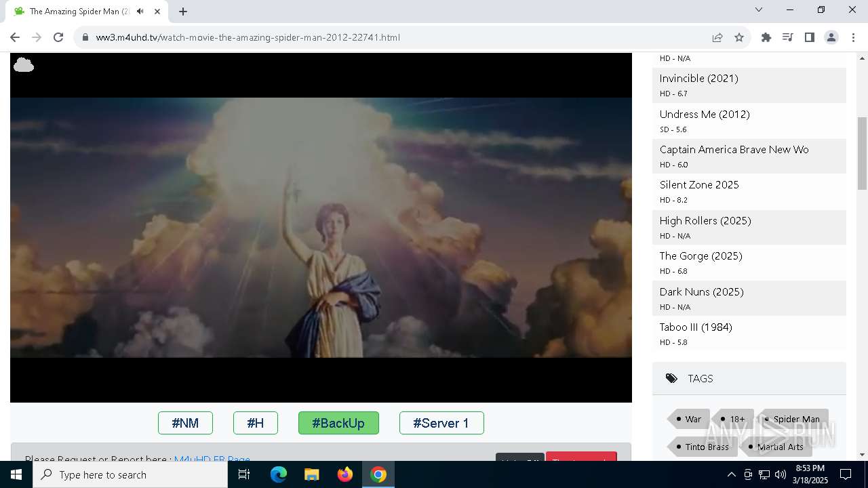This screenshot has height=488, width=868.
Task: Select the #BackUp server
Action: 338,423
